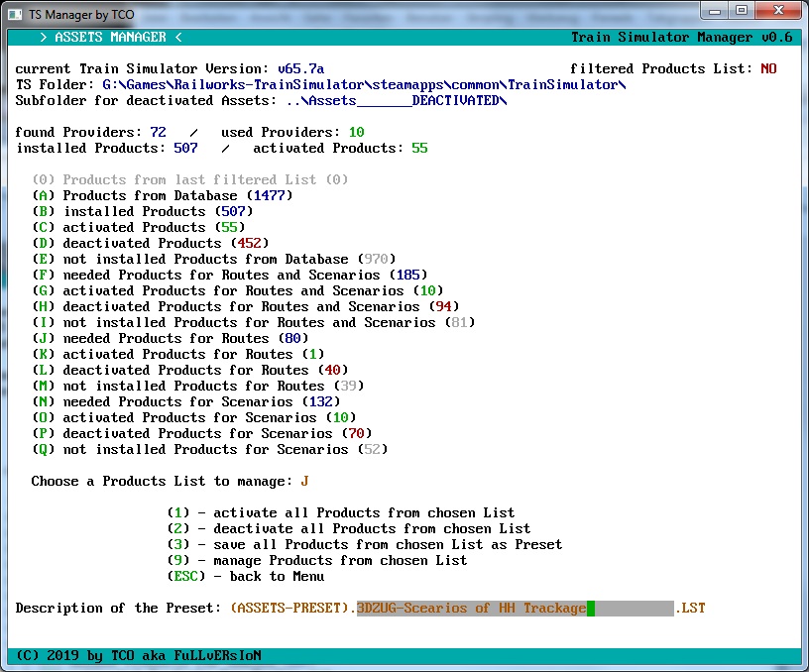Image resolution: width=809 pixels, height=672 pixels.
Task: Select (M) not installed Products for Routes
Action: 197,387
